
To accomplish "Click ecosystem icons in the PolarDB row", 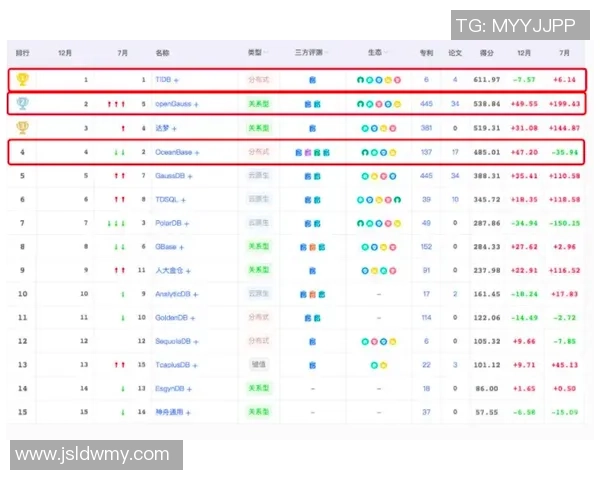I will (x=377, y=223).
